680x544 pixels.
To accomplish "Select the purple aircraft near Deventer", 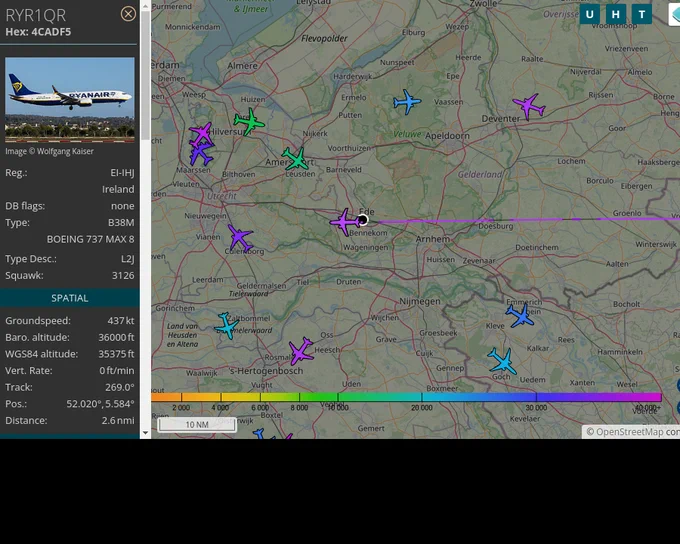I will 529,106.
